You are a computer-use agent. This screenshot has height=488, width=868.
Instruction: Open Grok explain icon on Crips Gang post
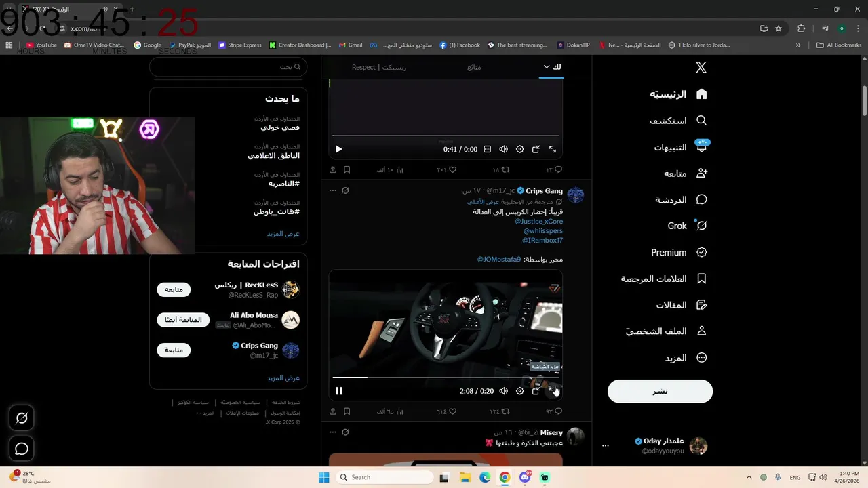345,190
